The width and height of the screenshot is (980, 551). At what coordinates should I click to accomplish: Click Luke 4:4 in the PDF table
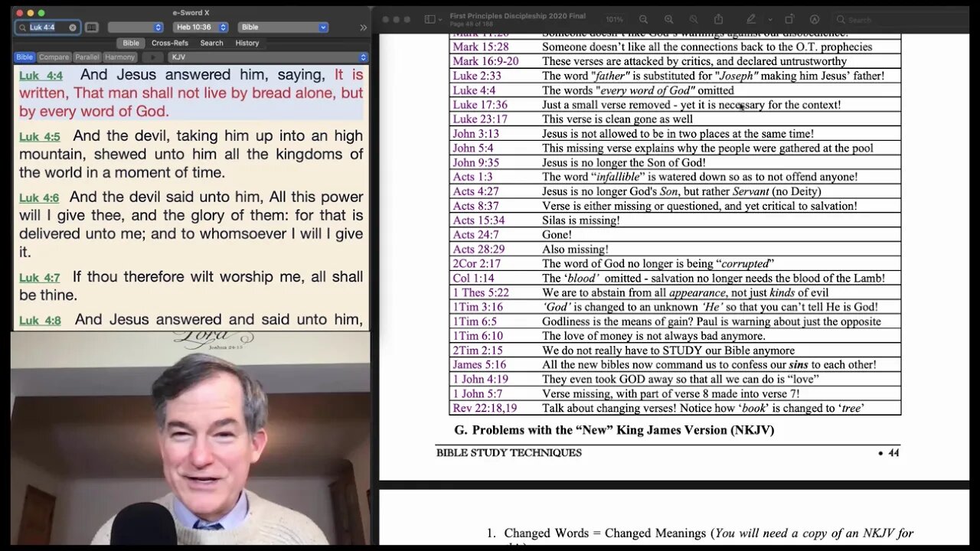pos(474,90)
